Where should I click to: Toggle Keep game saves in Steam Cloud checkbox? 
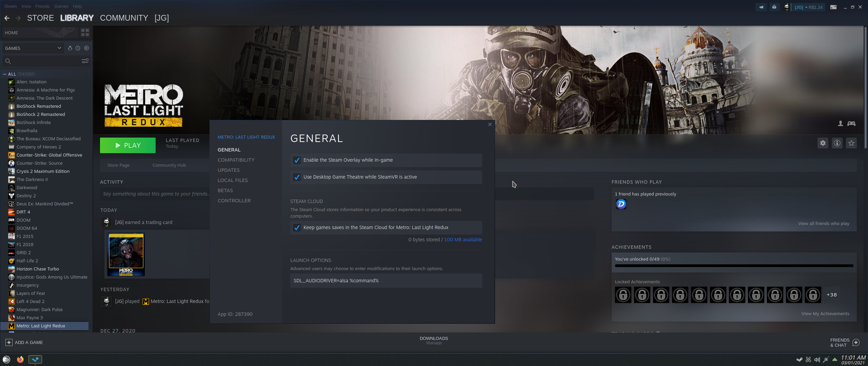(297, 227)
